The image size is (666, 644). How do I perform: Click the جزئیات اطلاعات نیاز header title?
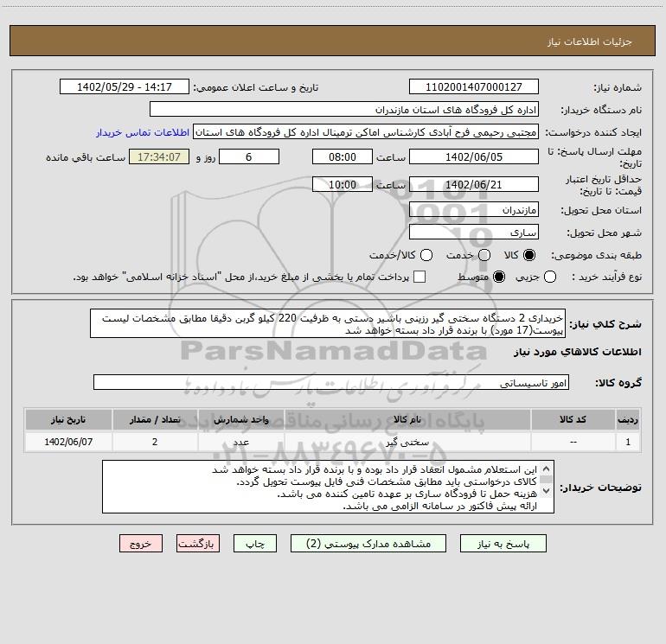[589, 41]
